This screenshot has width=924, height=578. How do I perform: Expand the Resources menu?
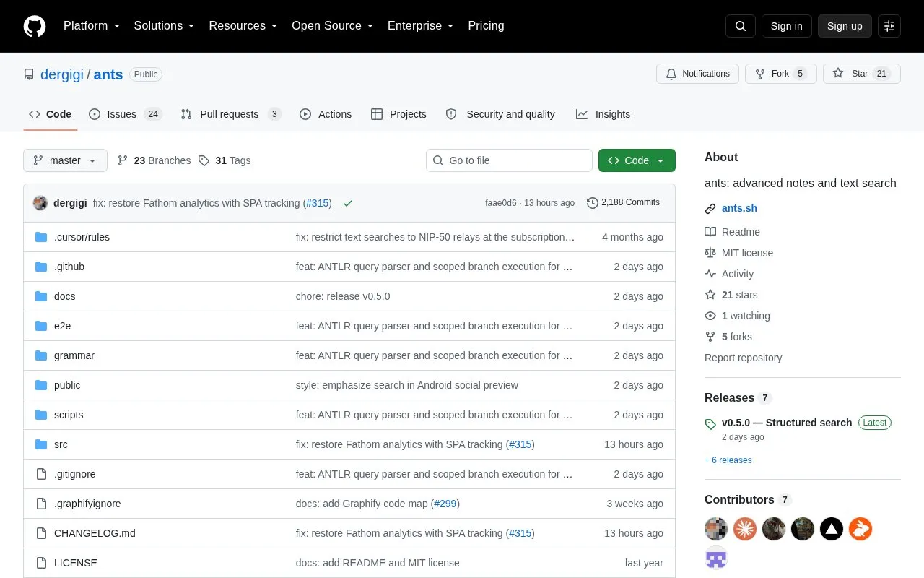[x=243, y=26]
